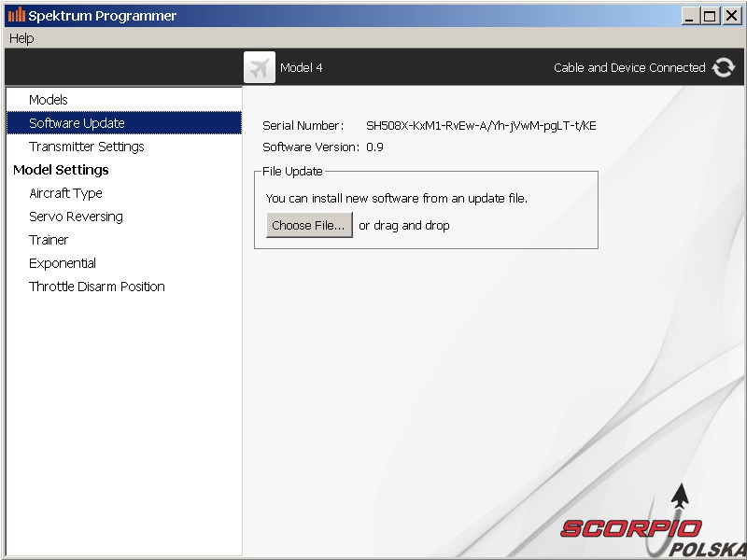Open Trainer settings
747x560 pixels.
coord(124,240)
